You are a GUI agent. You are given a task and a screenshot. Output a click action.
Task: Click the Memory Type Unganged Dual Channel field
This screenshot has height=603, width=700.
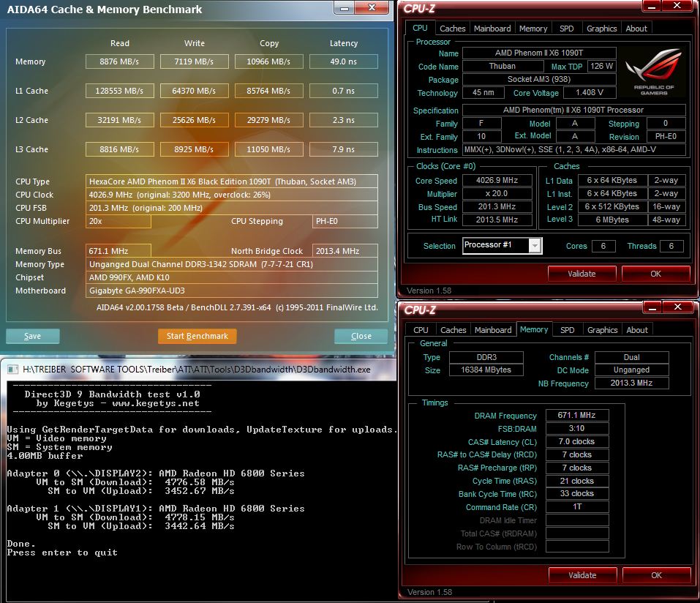pos(232,264)
